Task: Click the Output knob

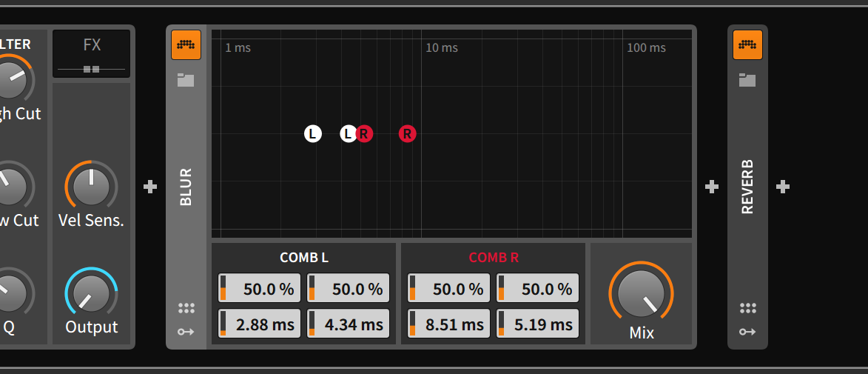Action: 91,294
